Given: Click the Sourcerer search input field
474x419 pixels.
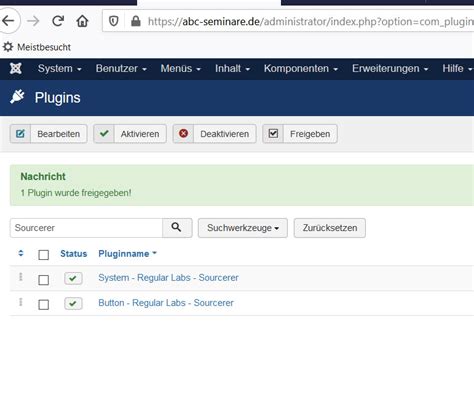Looking at the screenshot, I should point(86,228).
